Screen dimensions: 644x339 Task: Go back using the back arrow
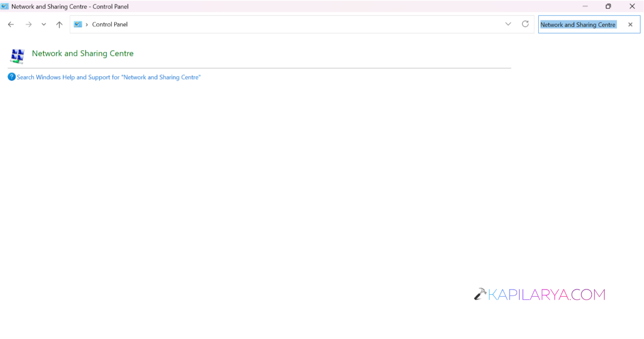(x=11, y=24)
